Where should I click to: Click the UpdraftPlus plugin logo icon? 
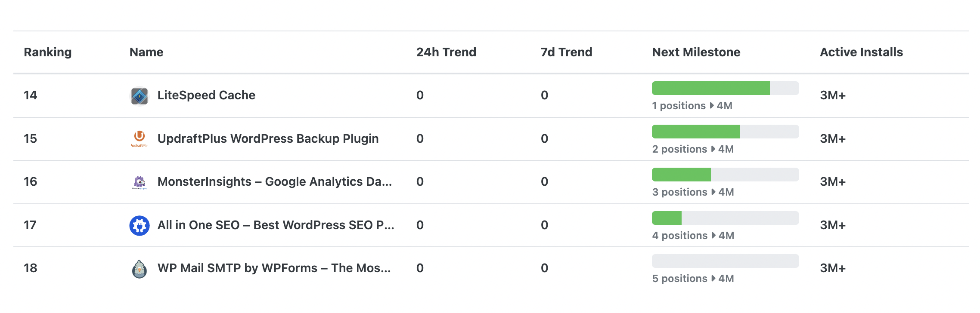[x=139, y=138]
